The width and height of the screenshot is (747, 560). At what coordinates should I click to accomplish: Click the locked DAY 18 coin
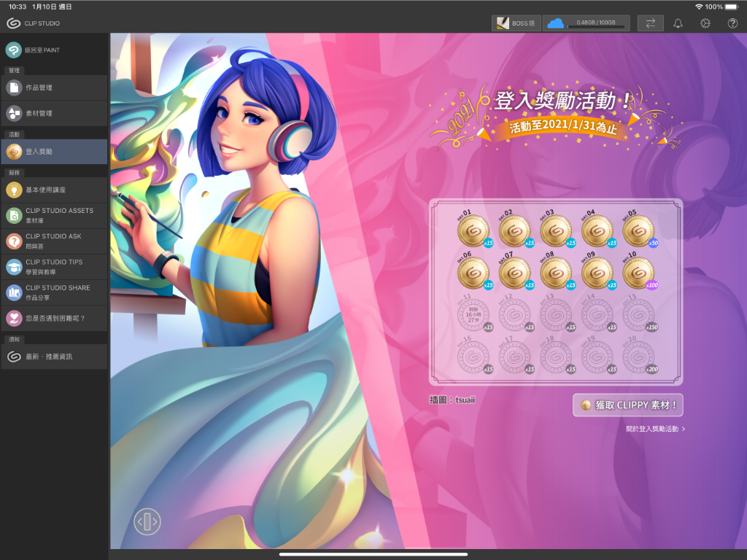tap(556, 357)
